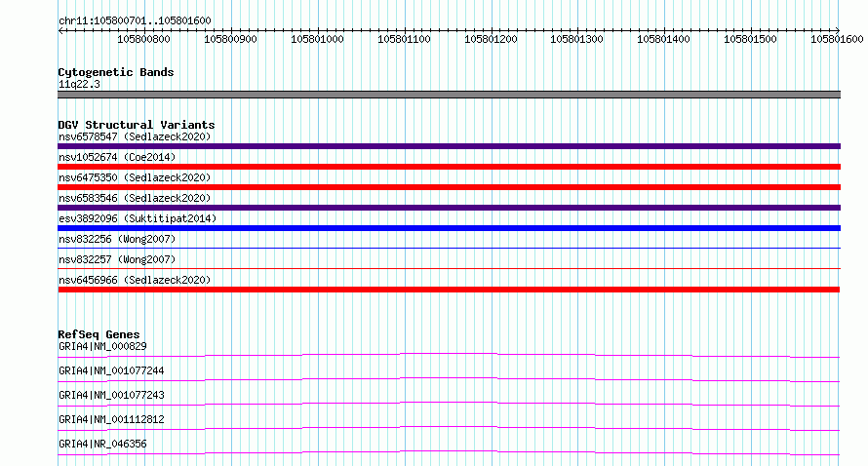Open the DGV Structural Variants track heading
The image size is (868, 466).
coord(137,125)
